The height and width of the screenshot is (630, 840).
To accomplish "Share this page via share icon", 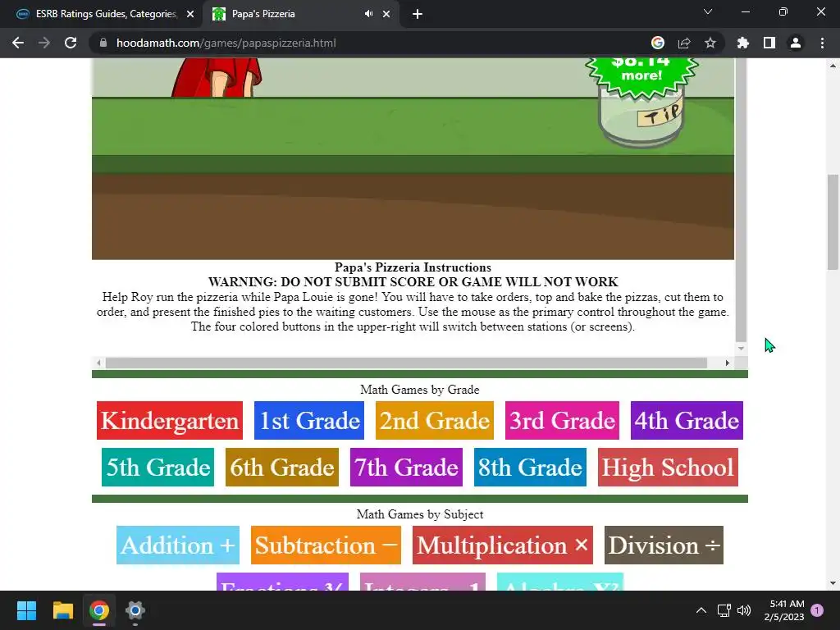I will [684, 43].
